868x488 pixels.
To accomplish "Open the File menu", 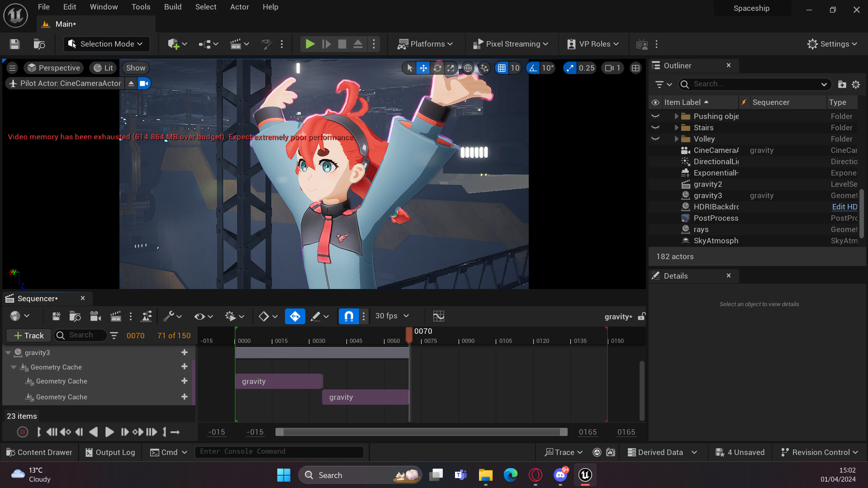I will (x=44, y=7).
